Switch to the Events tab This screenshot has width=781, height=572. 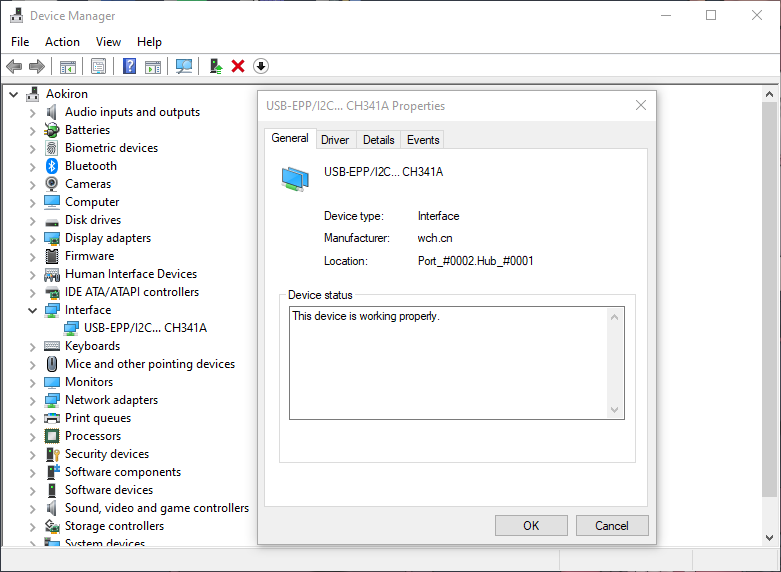(423, 140)
